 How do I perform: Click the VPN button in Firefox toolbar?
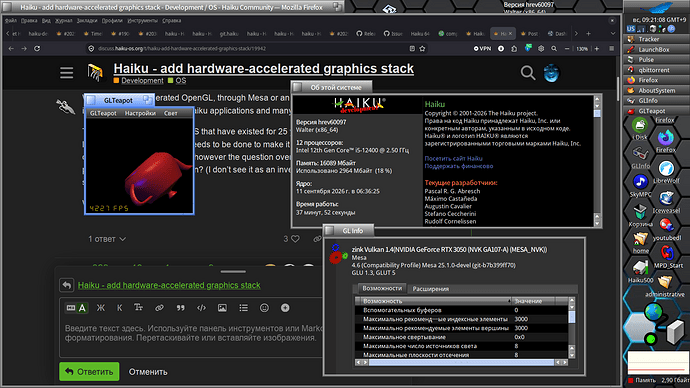point(482,48)
